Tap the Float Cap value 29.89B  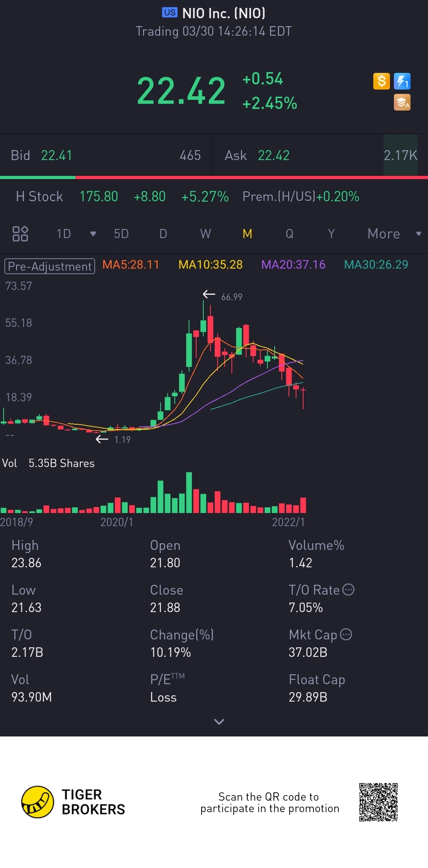(x=308, y=697)
